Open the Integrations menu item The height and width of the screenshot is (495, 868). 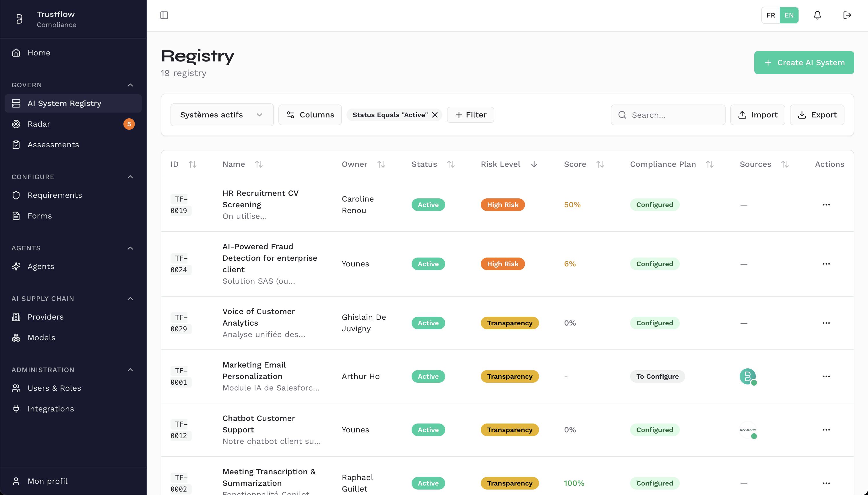coord(51,409)
